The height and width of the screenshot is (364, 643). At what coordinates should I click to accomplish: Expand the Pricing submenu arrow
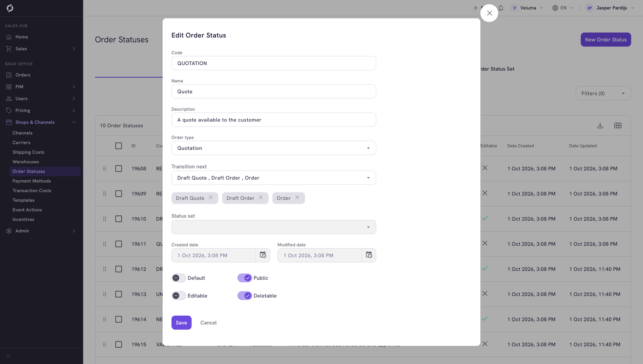[x=74, y=110]
